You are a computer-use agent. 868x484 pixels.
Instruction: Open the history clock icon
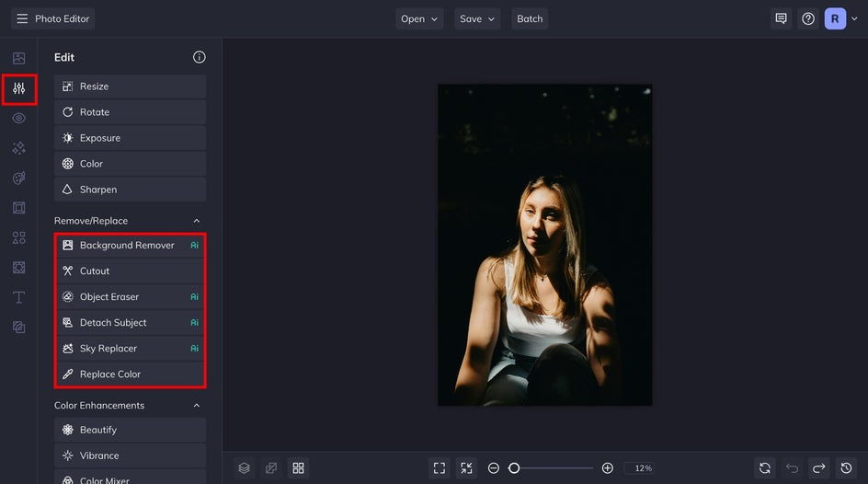click(847, 468)
